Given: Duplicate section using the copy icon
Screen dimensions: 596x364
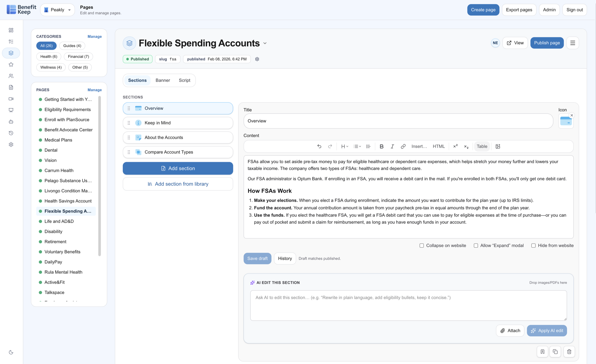Looking at the screenshot, I should coord(555,352).
